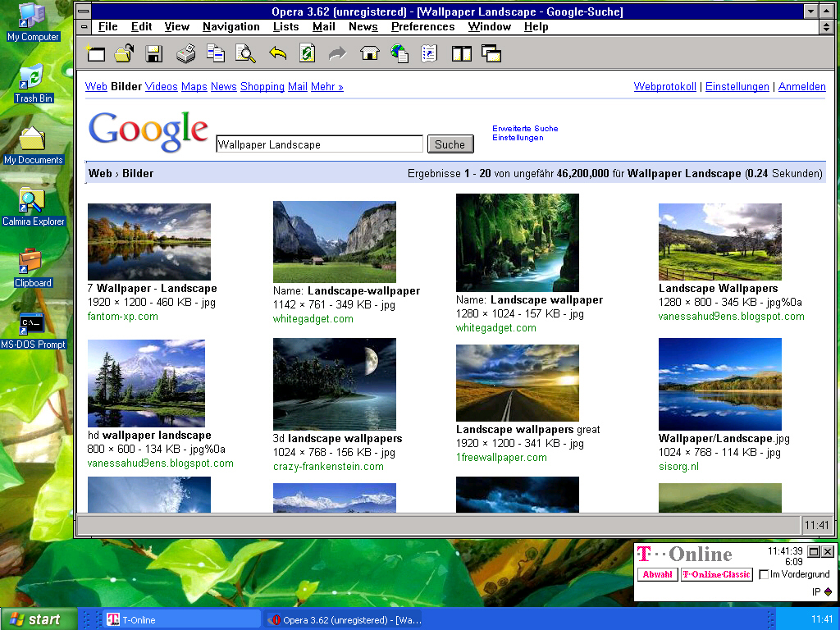Open the Preferences menu
The width and height of the screenshot is (840, 630).
422,27
